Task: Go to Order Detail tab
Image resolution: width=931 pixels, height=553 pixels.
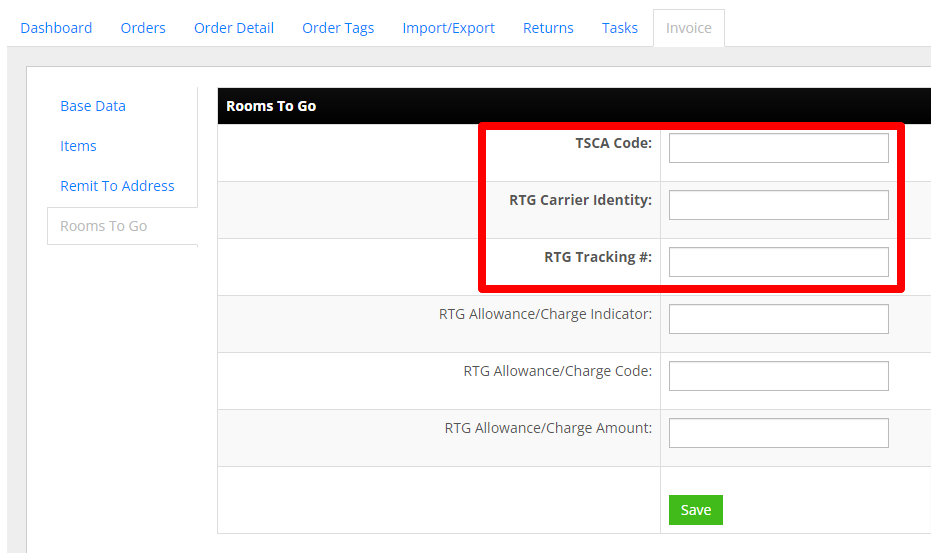Action: (x=233, y=28)
